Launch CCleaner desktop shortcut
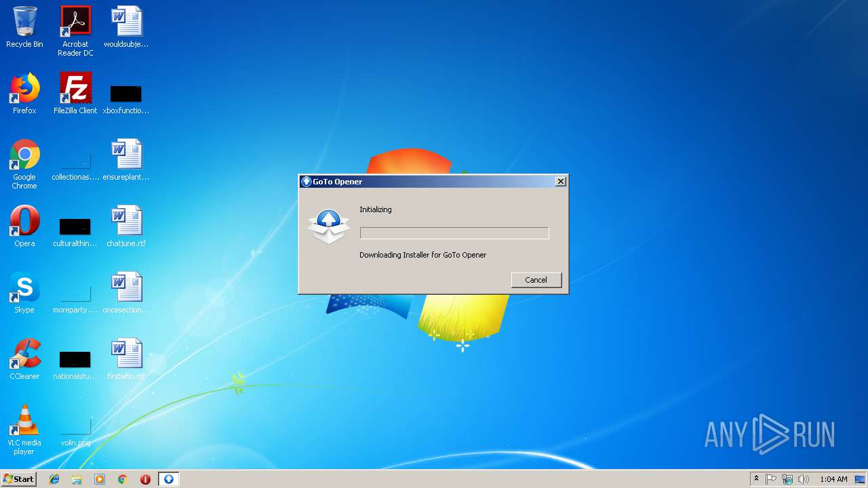This screenshot has height=488, width=868. pos(24,359)
